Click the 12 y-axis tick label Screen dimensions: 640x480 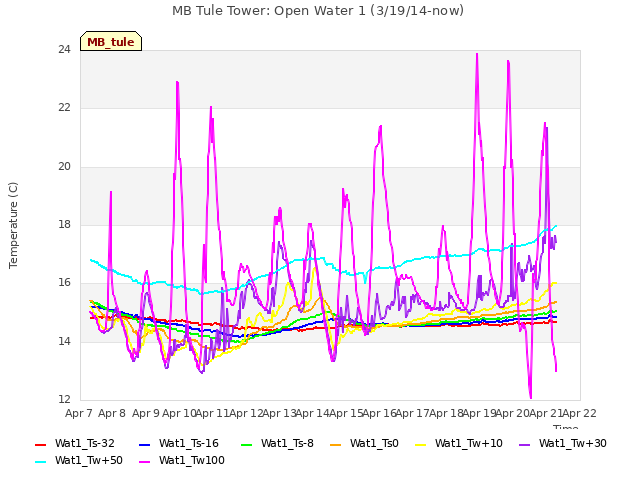(64, 399)
